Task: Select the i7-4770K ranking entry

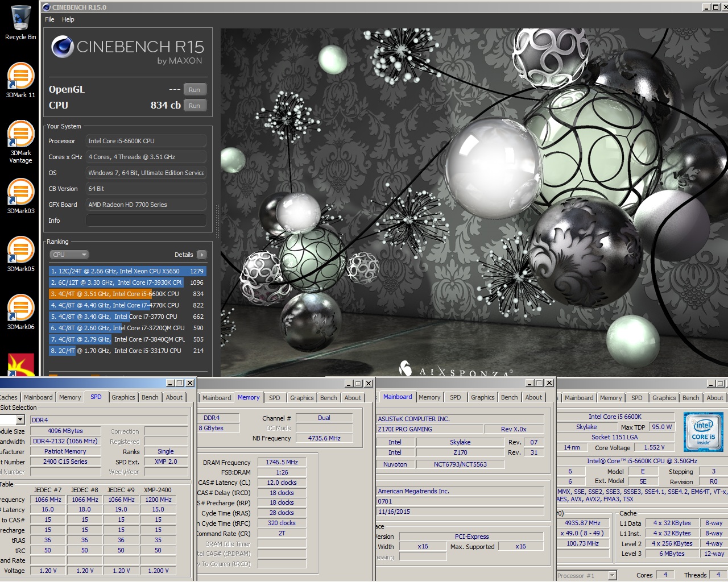Action: (127, 305)
